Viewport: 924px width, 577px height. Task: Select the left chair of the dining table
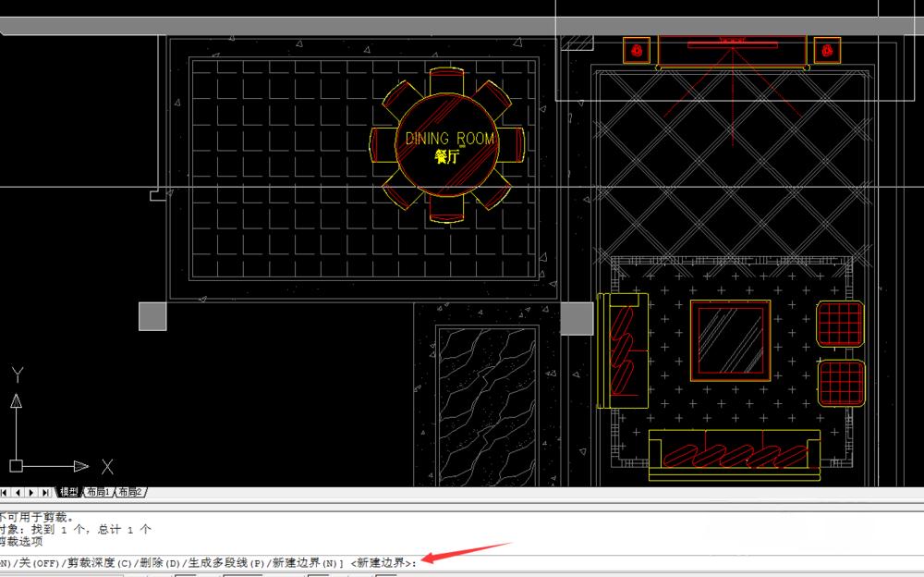(383, 145)
